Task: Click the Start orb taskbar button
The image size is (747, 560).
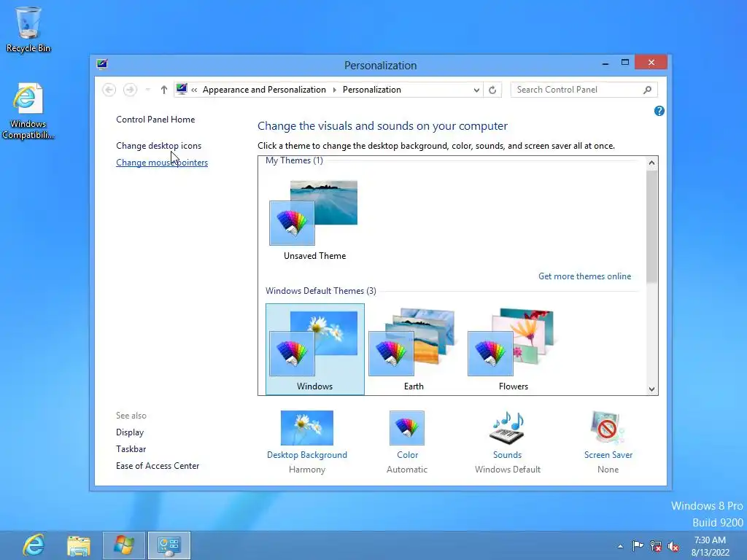Action: click(x=124, y=545)
